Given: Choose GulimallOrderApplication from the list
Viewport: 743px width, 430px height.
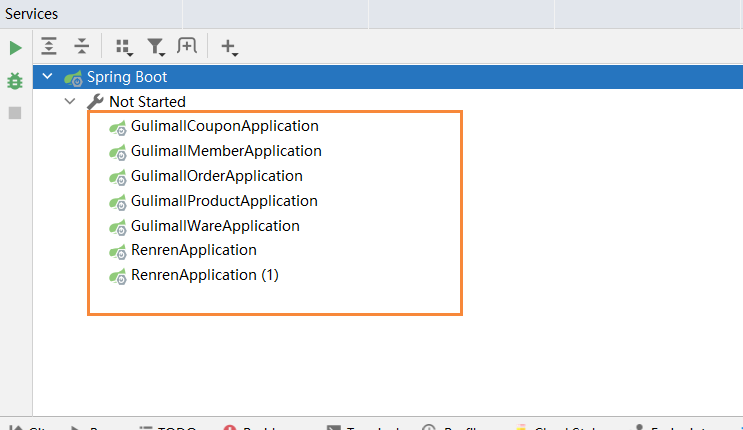Looking at the screenshot, I should coord(216,176).
